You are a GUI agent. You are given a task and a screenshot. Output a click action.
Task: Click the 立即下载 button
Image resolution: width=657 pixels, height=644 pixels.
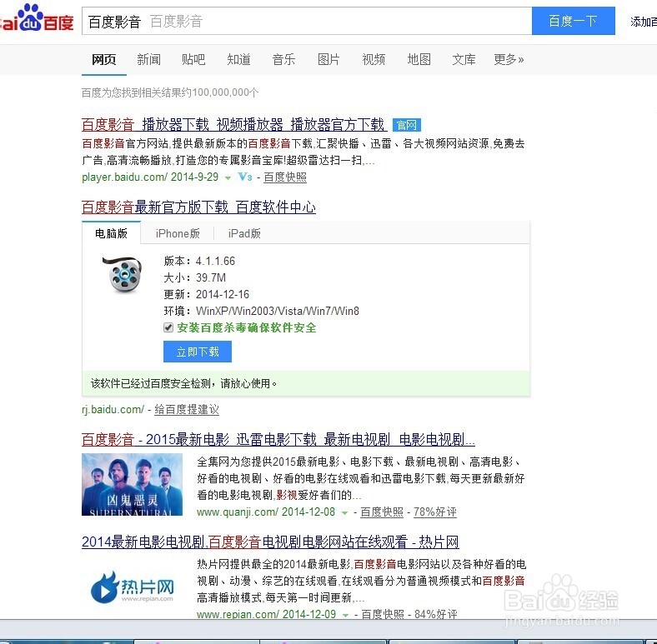coord(198,352)
